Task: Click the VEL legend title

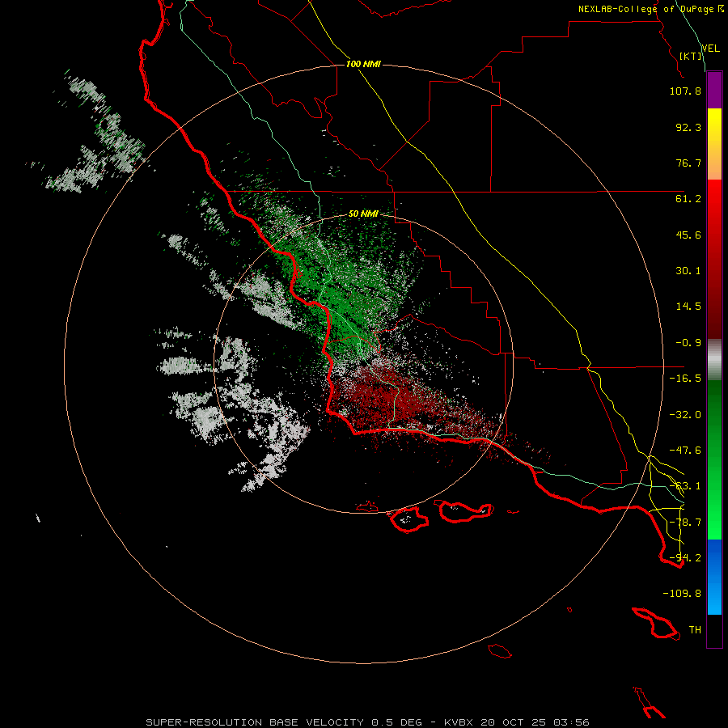Action: tap(710, 48)
